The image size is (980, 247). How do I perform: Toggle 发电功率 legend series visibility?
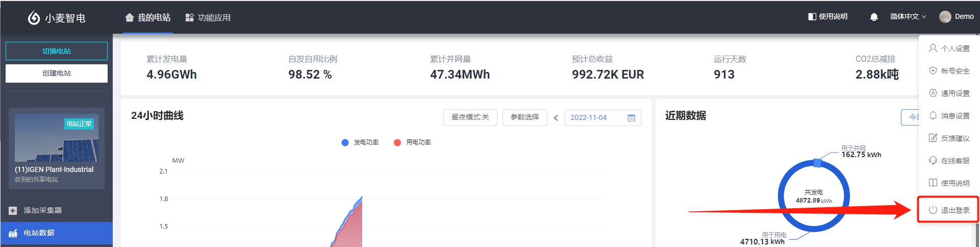tap(360, 142)
